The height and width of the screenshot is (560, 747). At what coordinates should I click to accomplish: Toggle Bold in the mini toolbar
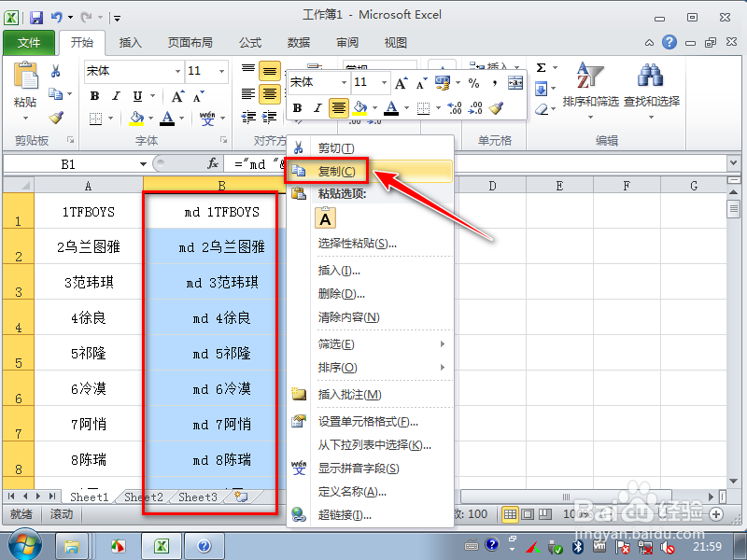(x=297, y=108)
